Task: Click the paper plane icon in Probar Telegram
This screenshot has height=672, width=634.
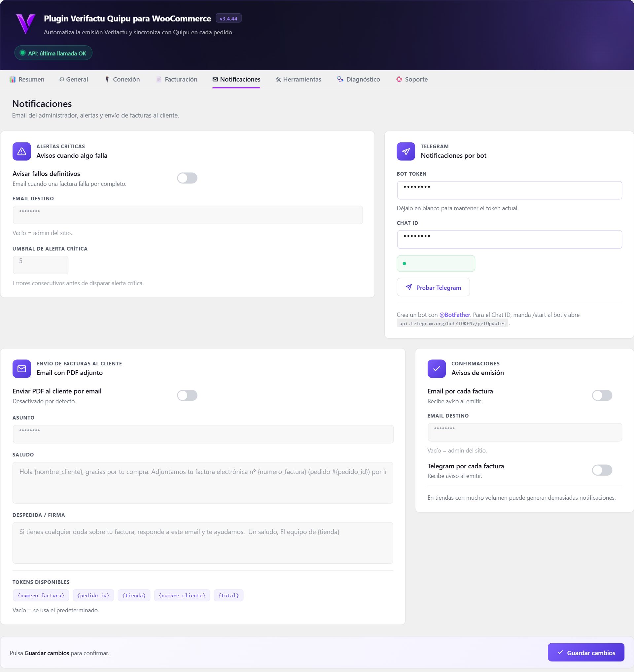Action: 409,287
